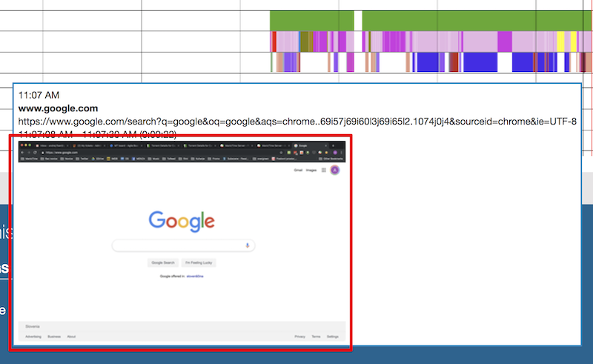Click the reload icon in the previewed browser
The height and width of the screenshot is (364, 593).
point(35,153)
